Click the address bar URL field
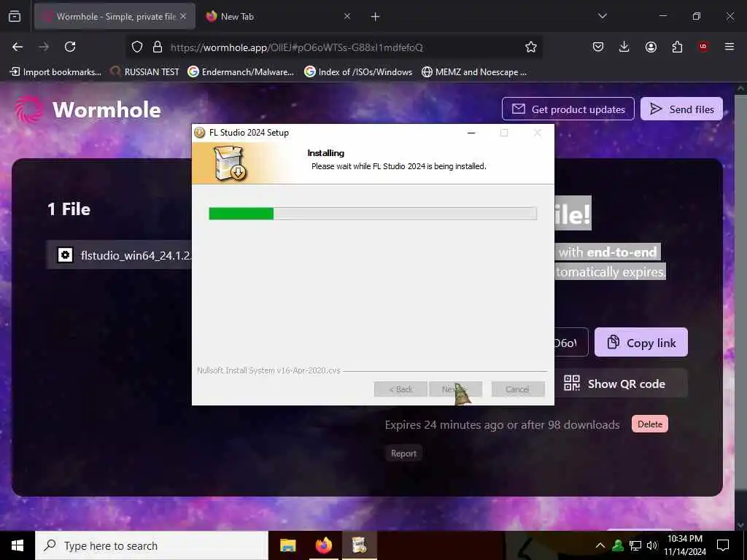 (x=333, y=47)
